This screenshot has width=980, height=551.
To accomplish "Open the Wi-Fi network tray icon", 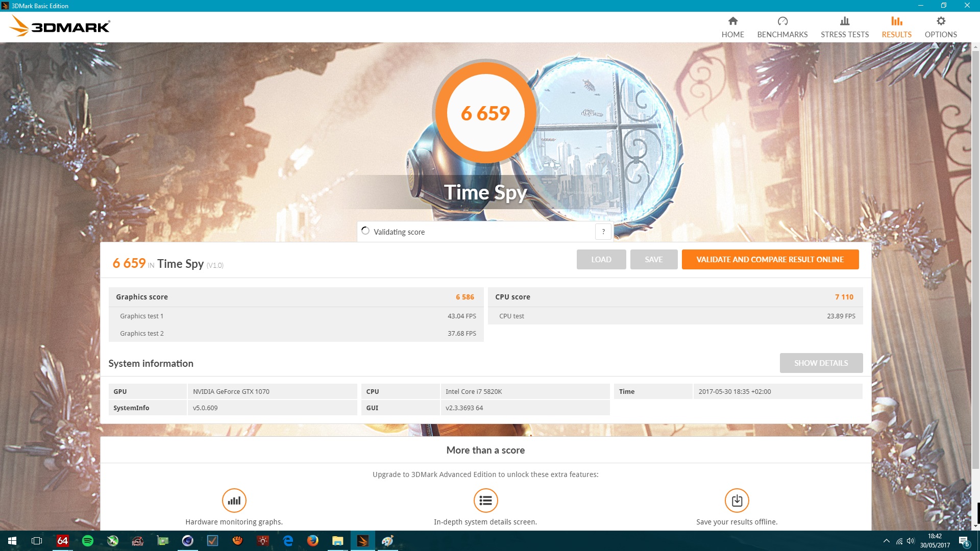I will [899, 541].
